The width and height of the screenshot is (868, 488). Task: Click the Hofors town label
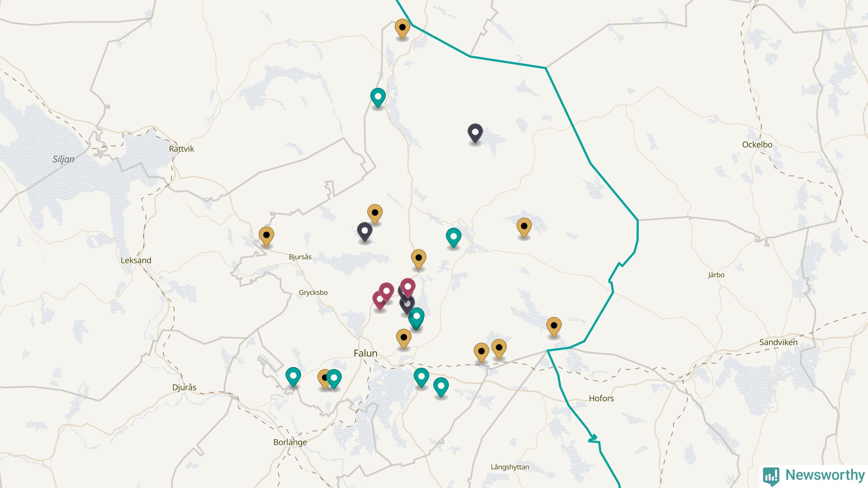click(x=601, y=399)
